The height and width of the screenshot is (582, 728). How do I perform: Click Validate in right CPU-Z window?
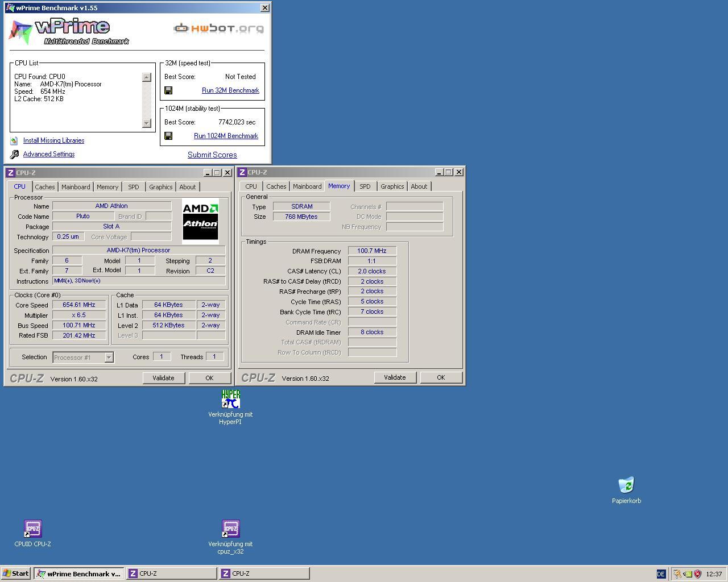[395, 377]
